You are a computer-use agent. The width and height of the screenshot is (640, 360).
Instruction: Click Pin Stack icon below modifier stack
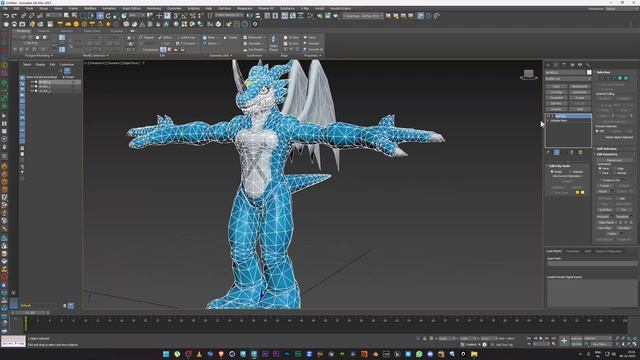click(548, 152)
